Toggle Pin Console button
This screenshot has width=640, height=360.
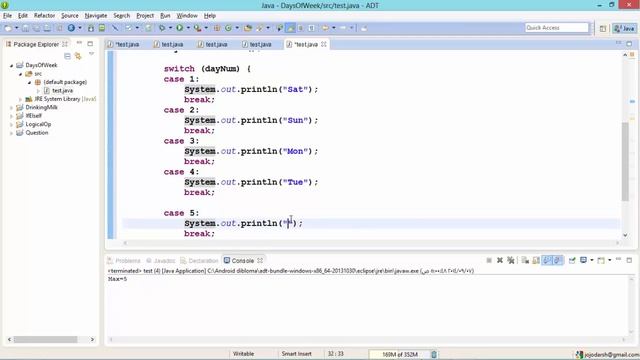pyautogui.click(x=572, y=260)
